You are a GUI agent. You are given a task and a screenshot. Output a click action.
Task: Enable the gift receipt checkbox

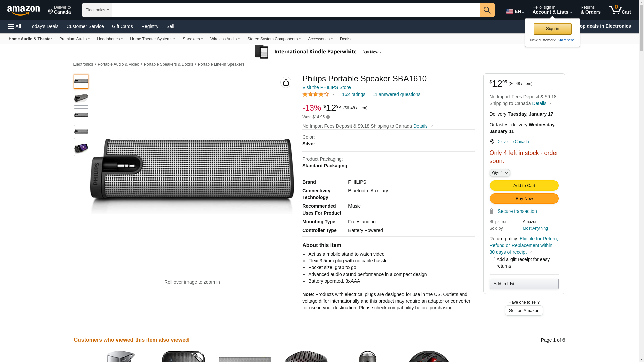click(x=493, y=259)
